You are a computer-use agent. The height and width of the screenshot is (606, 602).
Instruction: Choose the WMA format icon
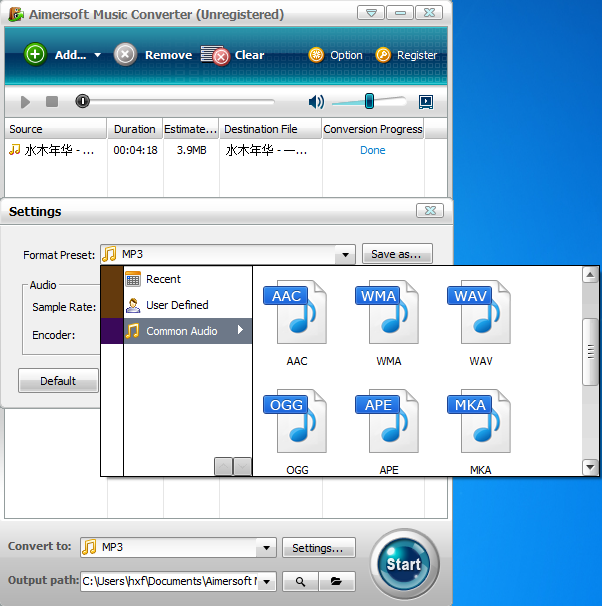388,312
